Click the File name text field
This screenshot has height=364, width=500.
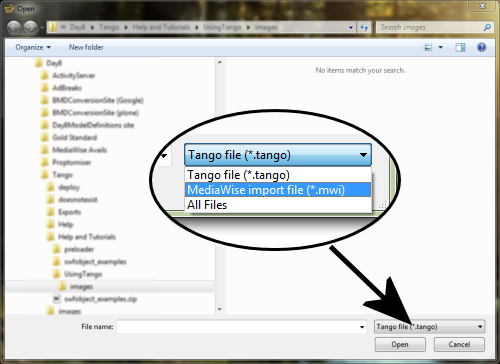tap(241, 327)
